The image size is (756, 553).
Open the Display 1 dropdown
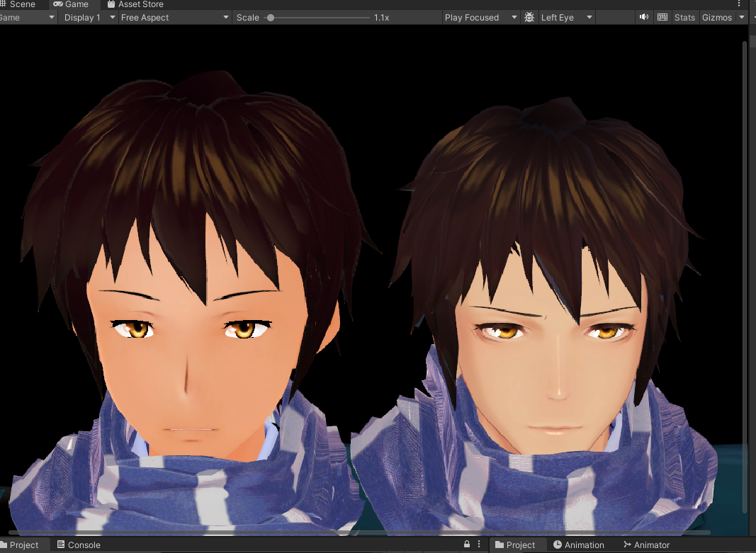click(x=89, y=17)
